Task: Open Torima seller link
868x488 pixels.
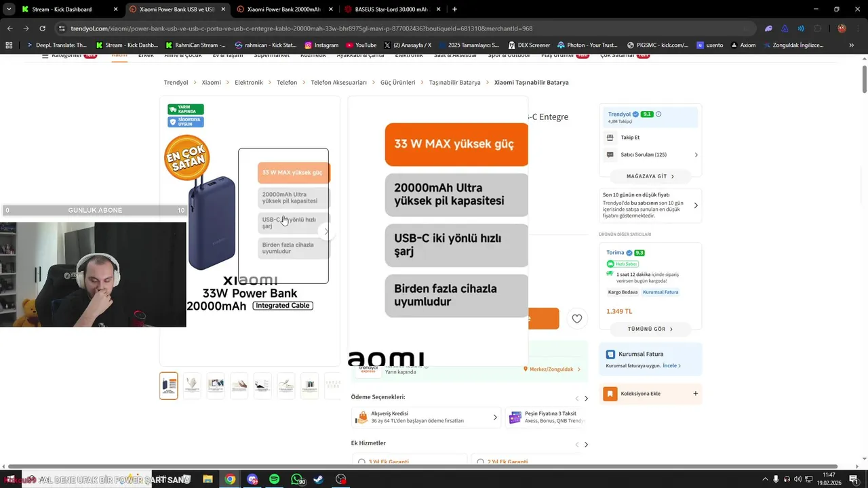Action: [x=615, y=253]
